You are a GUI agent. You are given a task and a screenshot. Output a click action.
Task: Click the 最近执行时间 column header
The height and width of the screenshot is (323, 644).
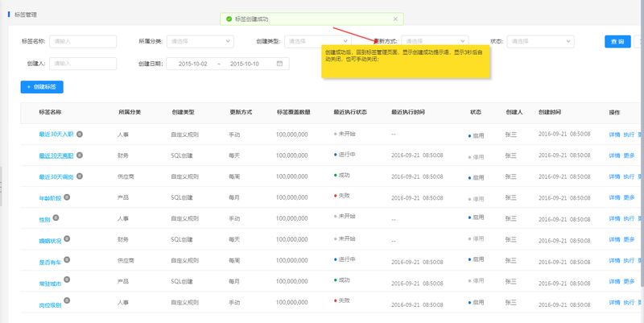408,112
